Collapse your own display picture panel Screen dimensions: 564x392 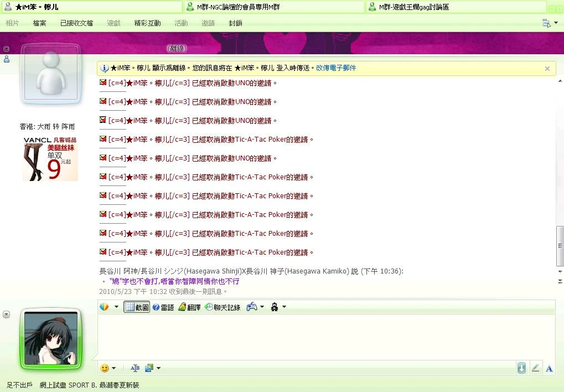point(6,314)
